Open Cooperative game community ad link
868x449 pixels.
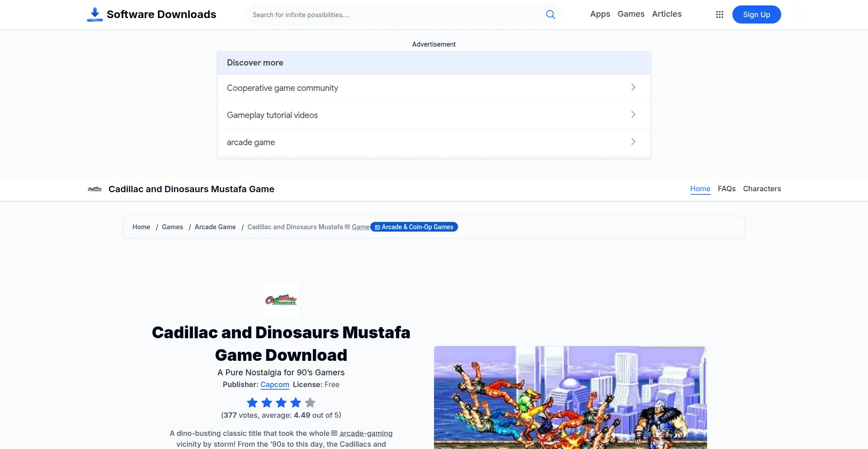click(434, 88)
